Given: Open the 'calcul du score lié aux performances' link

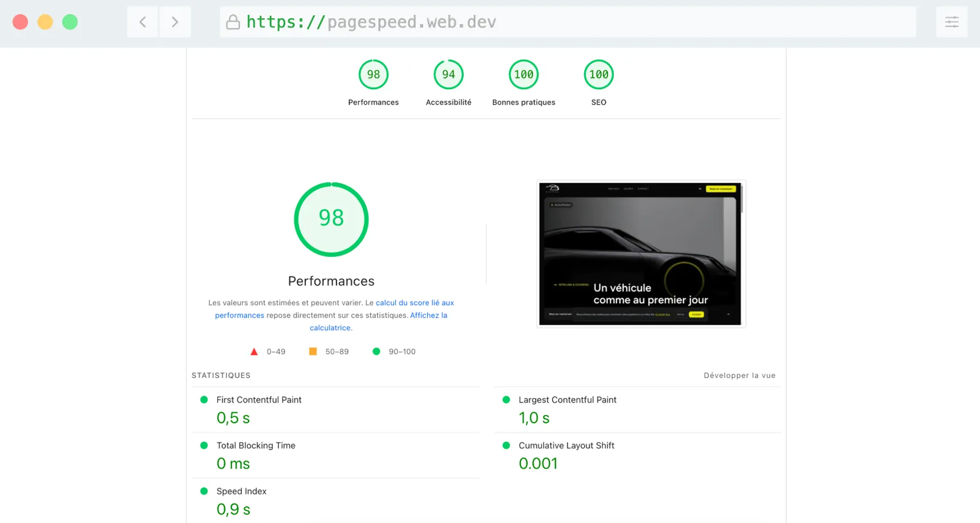Looking at the screenshot, I should (x=415, y=303).
